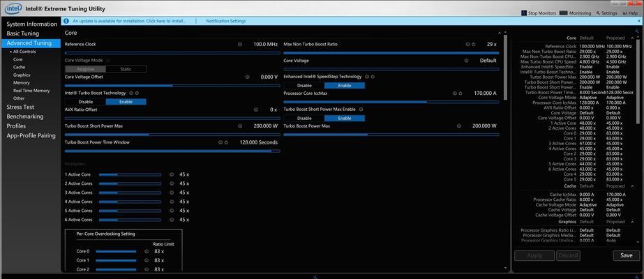This screenshot has height=279, width=644.
Task: Show info for Turbo Boost Short Power Max
Action: click(x=240, y=126)
